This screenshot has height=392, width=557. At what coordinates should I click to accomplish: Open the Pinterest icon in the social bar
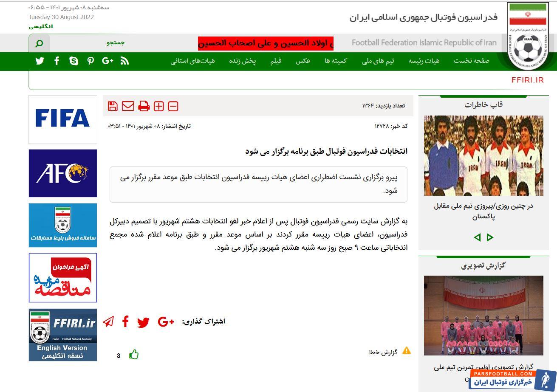point(90,61)
